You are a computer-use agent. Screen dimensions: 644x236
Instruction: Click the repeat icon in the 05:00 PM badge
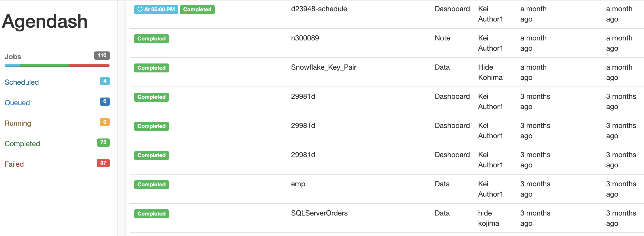pos(140,9)
